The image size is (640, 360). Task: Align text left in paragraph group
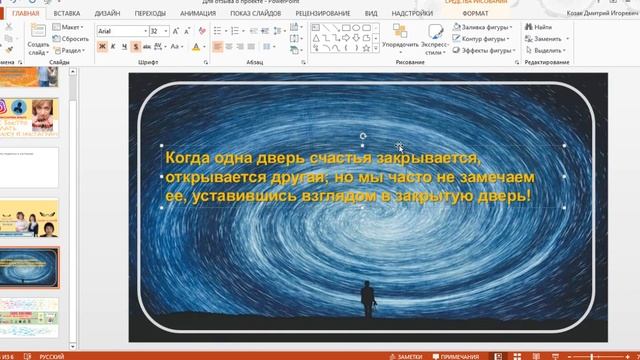pyautogui.click(x=218, y=47)
